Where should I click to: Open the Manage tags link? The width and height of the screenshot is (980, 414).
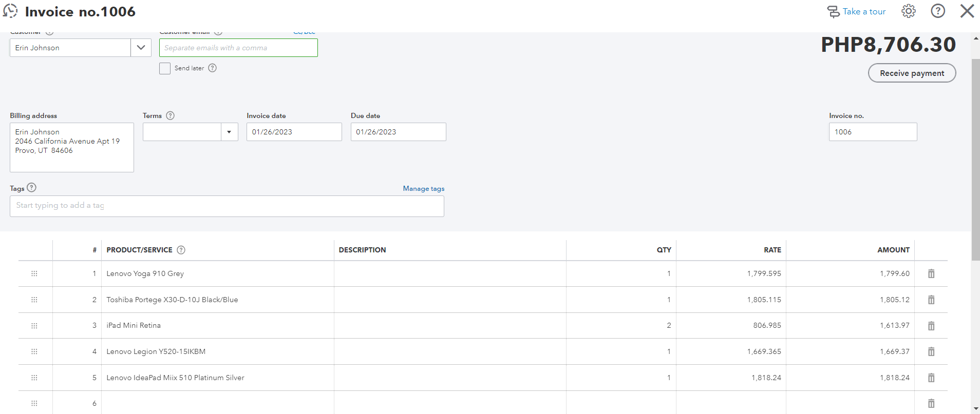click(423, 189)
